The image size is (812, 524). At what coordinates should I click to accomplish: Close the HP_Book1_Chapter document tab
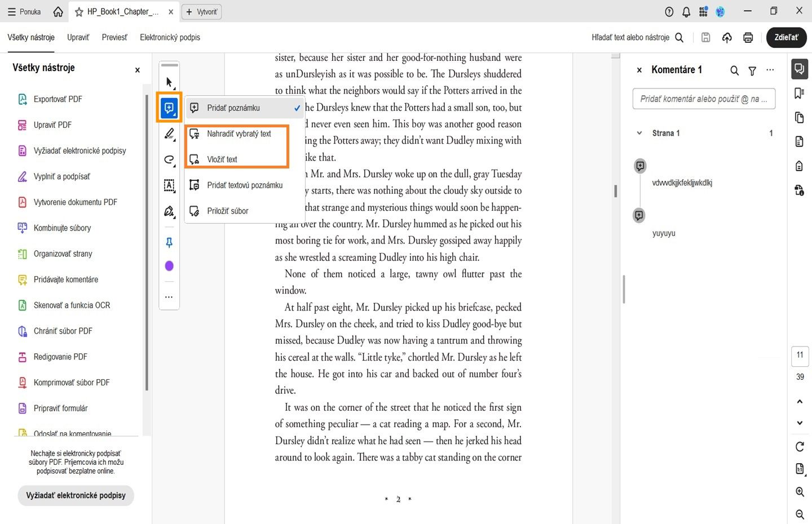coord(171,11)
